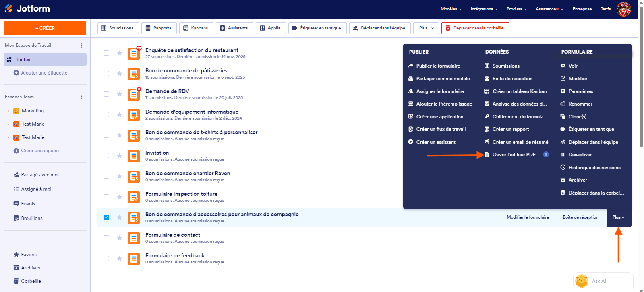The image size is (644, 292).
Task: Click Modifier le formulaire link
Action: (x=528, y=217)
